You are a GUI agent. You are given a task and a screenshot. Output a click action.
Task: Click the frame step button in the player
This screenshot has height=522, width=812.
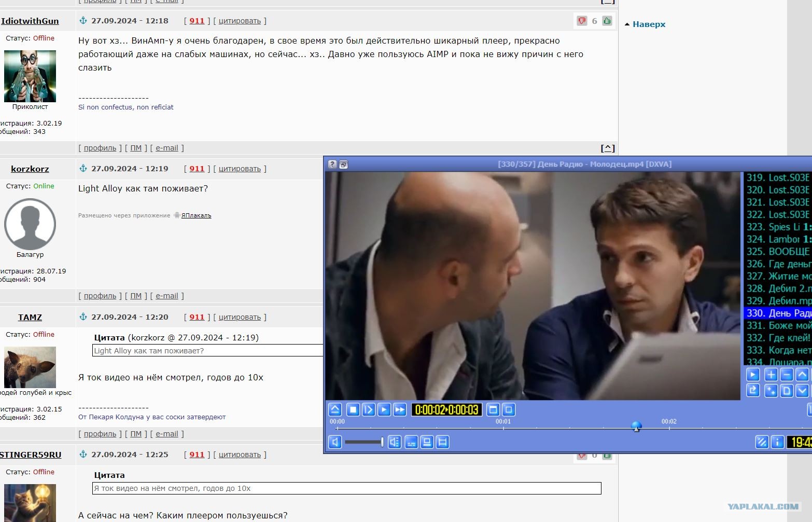click(368, 409)
